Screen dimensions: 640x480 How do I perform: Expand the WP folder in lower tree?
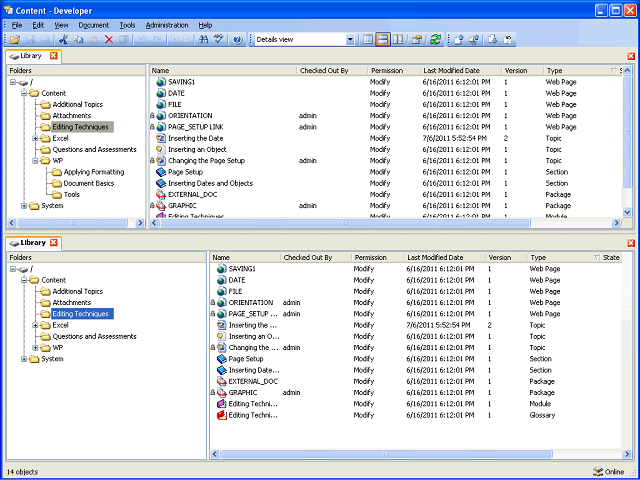click(35, 348)
